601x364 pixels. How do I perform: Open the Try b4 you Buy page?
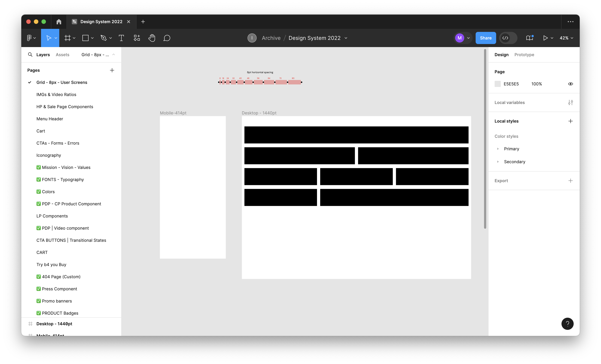coord(51,264)
